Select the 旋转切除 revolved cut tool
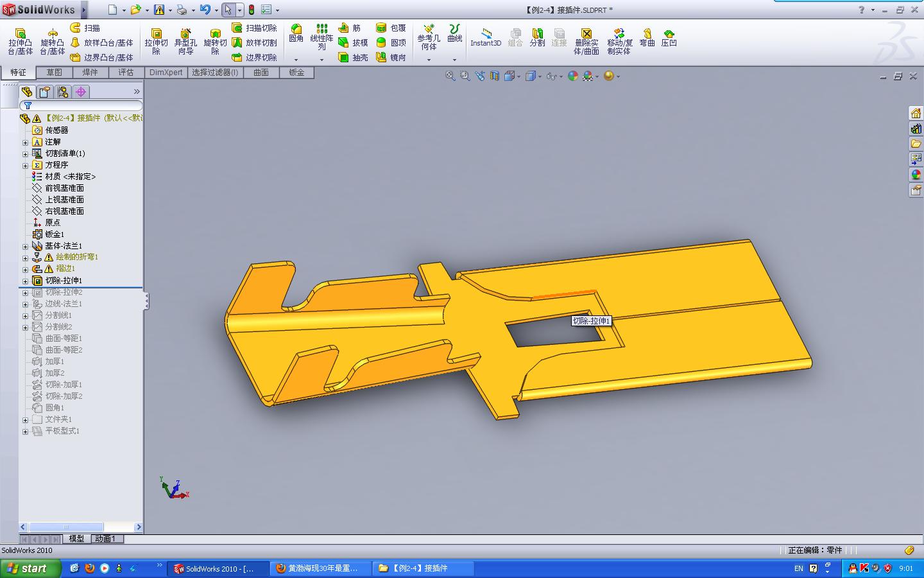 tap(215, 42)
